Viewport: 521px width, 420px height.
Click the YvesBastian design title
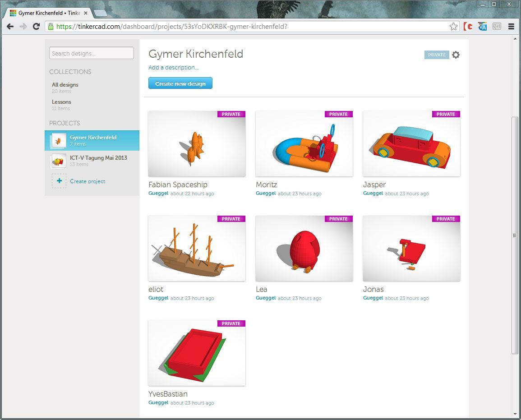168,394
